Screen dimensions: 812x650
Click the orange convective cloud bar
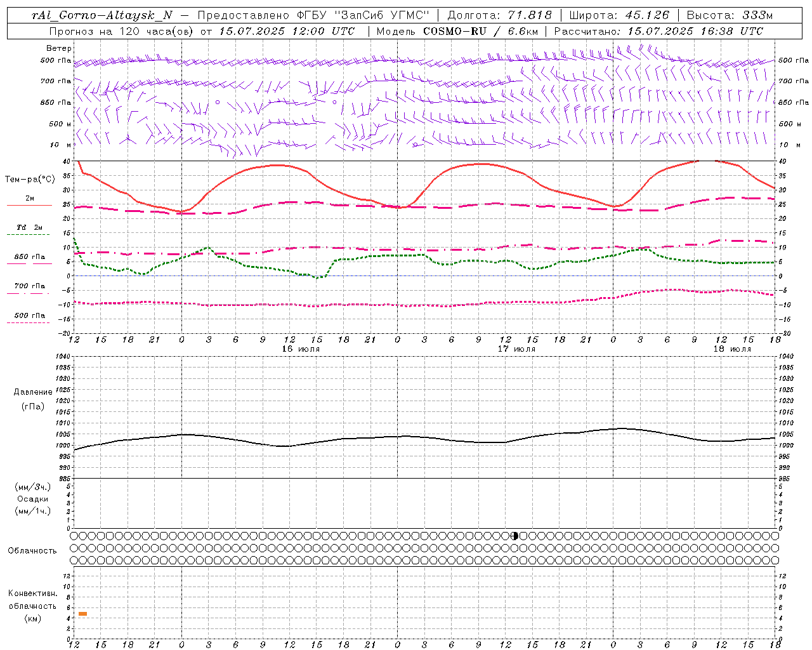[x=82, y=614]
